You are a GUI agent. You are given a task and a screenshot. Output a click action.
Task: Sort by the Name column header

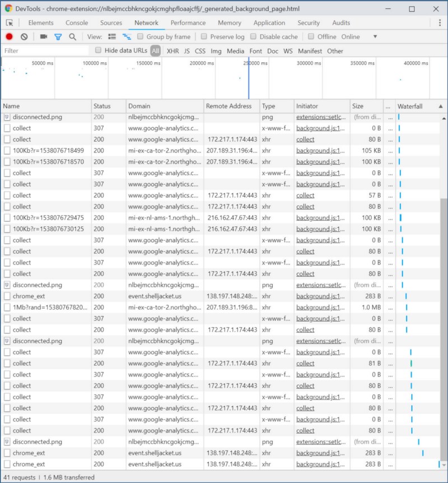pos(46,106)
